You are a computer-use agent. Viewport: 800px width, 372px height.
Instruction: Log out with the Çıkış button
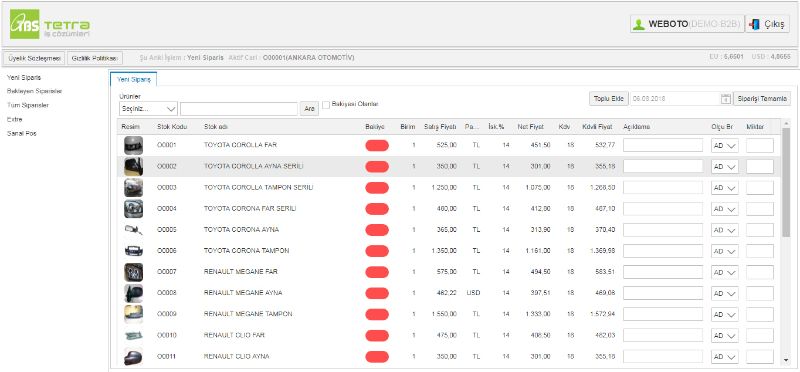(767, 24)
